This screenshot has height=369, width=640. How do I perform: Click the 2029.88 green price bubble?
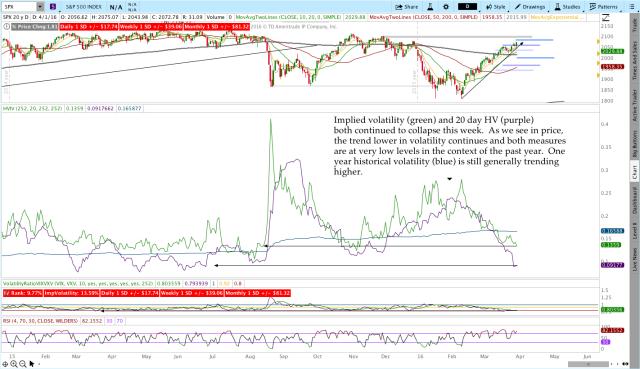pos(612,51)
